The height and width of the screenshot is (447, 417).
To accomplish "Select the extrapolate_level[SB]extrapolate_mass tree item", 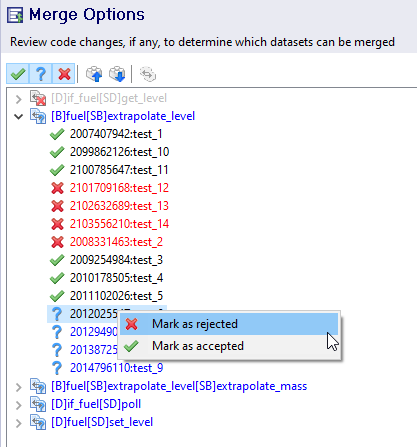I will click(x=179, y=386).
